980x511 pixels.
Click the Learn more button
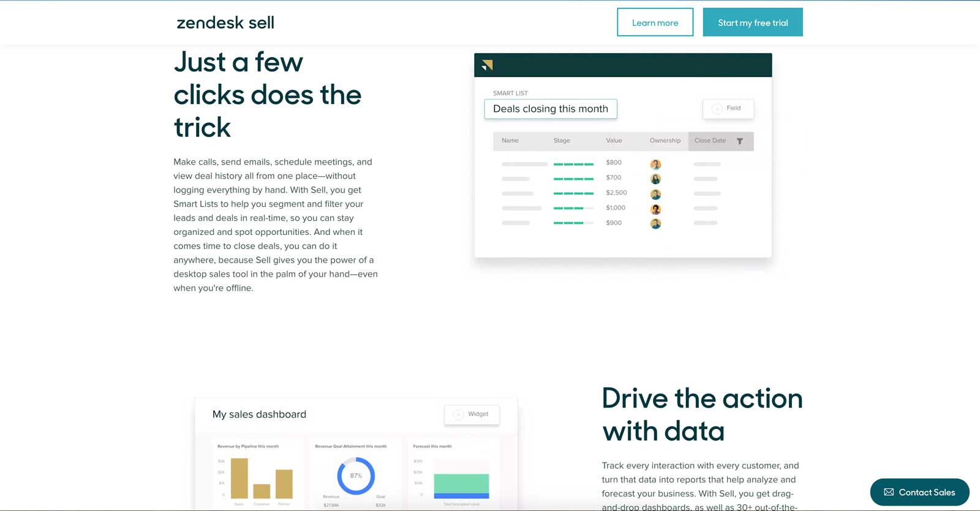coord(655,22)
